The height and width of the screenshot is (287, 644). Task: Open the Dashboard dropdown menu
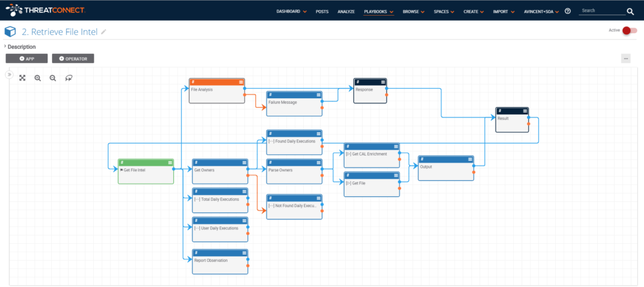point(291,11)
